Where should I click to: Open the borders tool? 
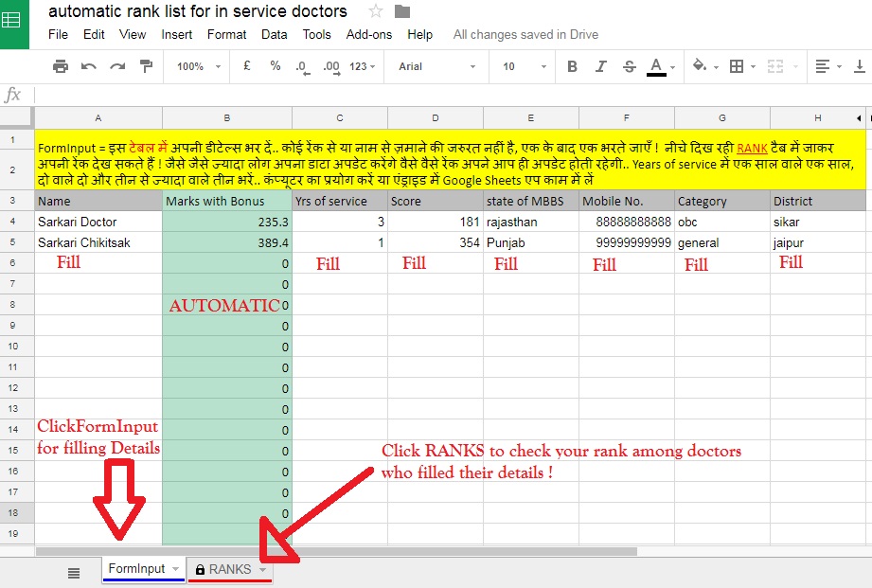pyautogui.click(x=742, y=66)
